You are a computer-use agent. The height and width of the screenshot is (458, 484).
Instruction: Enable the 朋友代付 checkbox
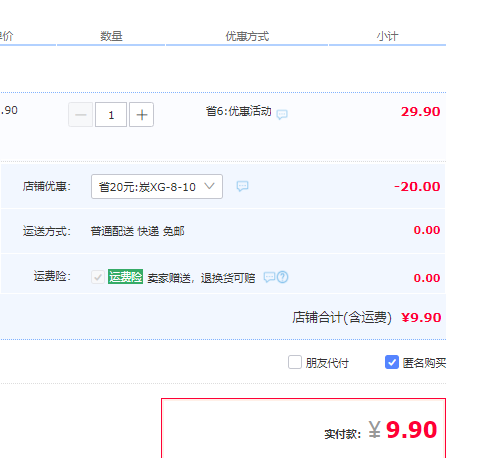(295, 362)
